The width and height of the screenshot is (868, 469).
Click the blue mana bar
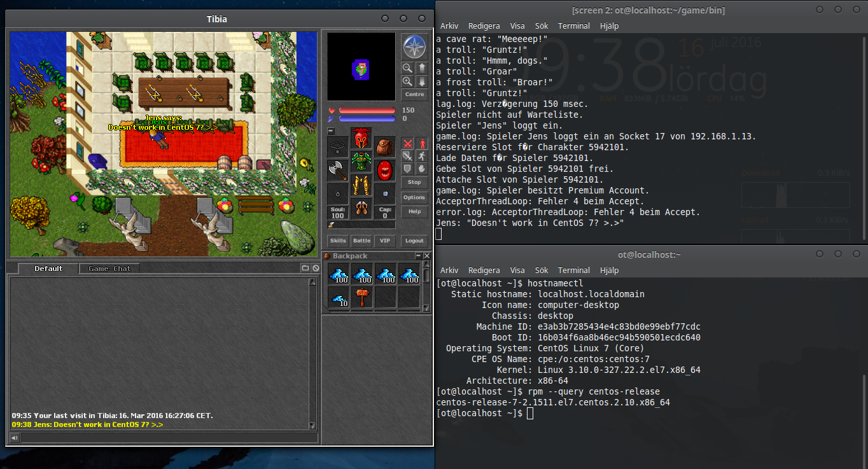pyautogui.click(x=367, y=119)
